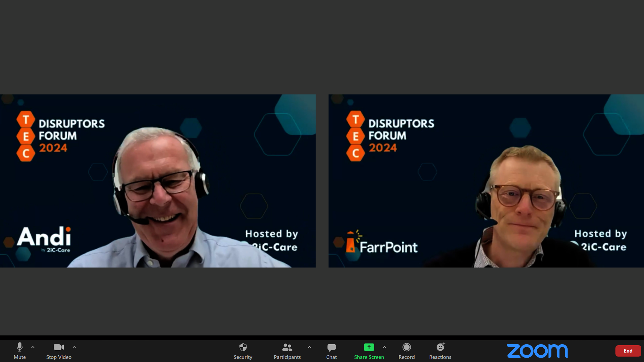Open the Chat panel
The width and height of the screenshot is (644, 362).
click(x=331, y=348)
